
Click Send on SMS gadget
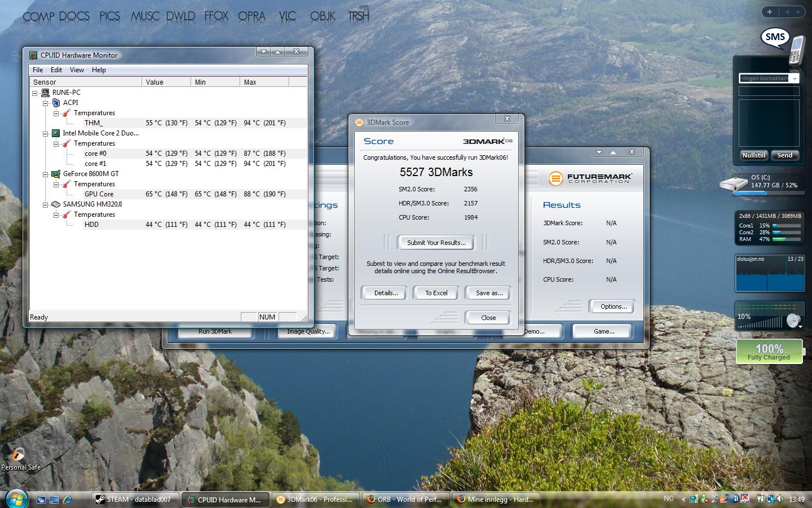click(x=784, y=155)
